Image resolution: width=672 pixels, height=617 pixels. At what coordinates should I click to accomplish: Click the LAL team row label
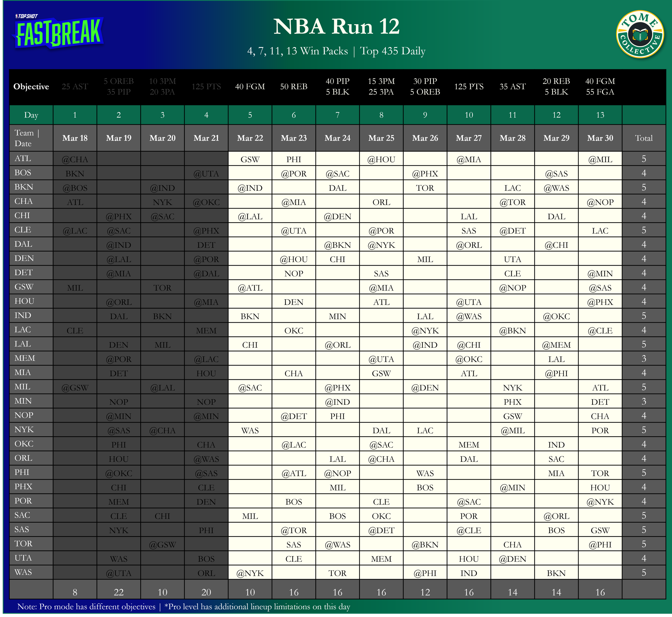(23, 343)
